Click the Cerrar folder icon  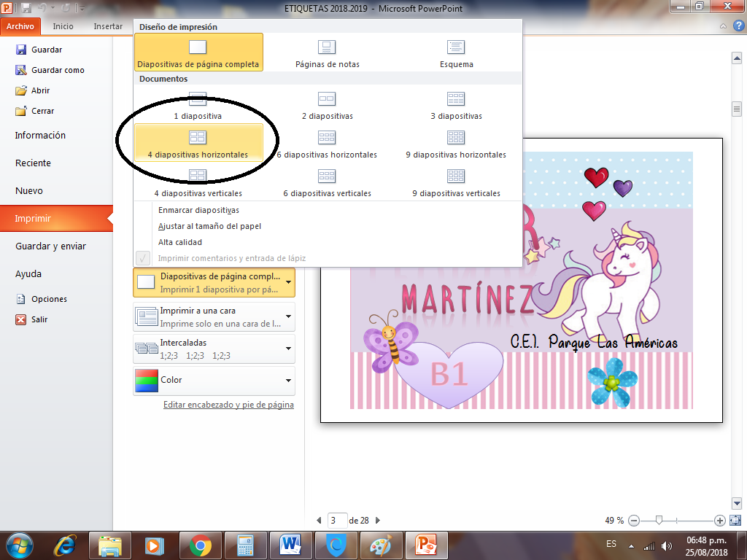(21, 111)
